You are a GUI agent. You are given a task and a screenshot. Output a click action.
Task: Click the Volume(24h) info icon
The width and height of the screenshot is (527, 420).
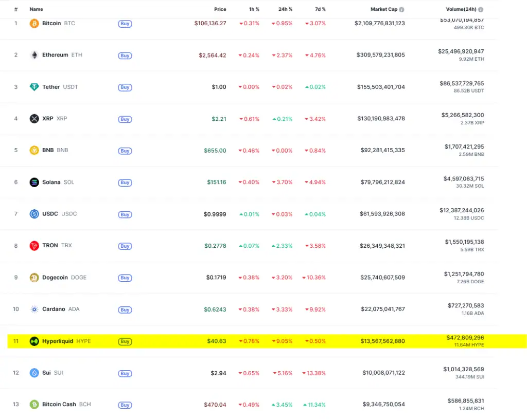(481, 9)
